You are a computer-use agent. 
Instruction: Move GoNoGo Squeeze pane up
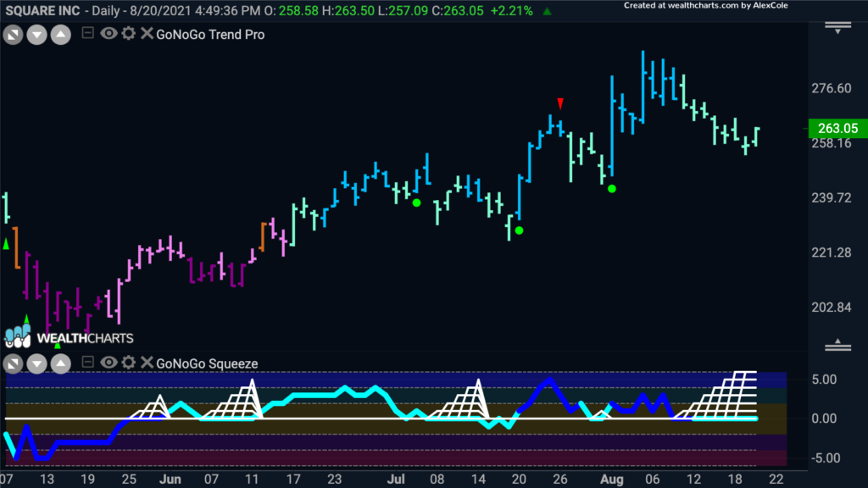click(x=61, y=364)
